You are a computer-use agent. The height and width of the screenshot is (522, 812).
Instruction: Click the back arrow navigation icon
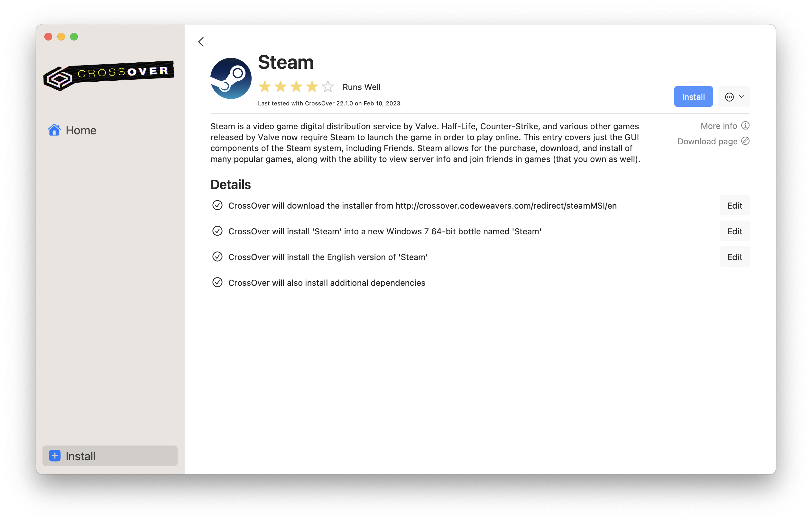[x=201, y=41]
